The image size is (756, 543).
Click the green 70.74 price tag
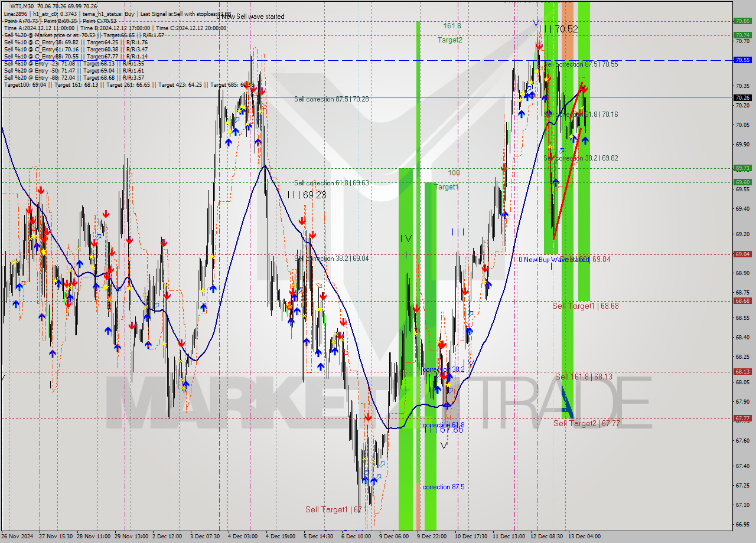pyautogui.click(x=742, y=35)
